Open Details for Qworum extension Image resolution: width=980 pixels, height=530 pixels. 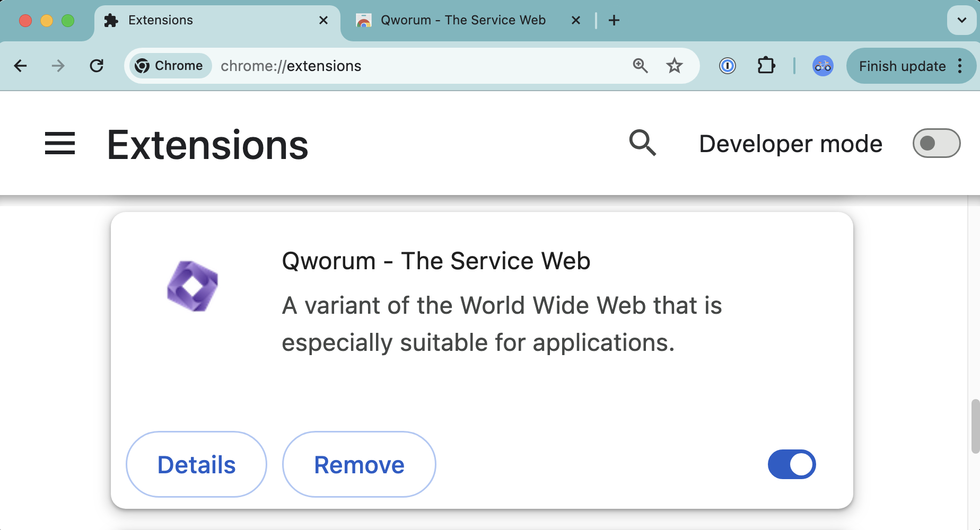click(196, 464)
